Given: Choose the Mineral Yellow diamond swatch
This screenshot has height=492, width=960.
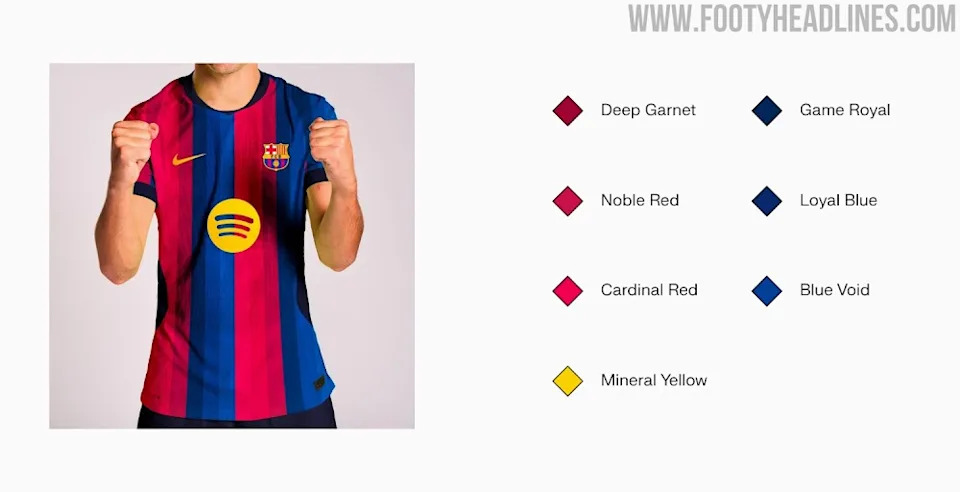Looking at the screenshot, I should 568,381.
